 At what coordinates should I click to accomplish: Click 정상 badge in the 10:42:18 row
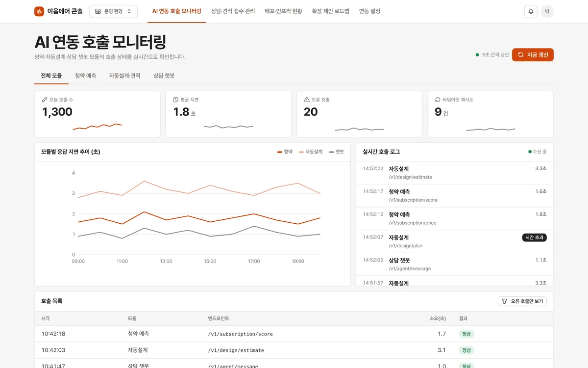466,334
